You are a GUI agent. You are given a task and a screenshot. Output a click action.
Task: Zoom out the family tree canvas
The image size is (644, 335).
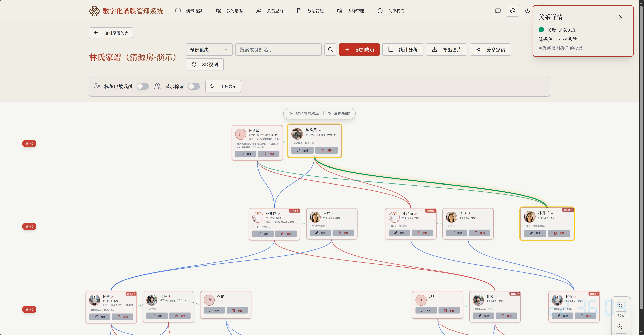(x=620, y=327)
